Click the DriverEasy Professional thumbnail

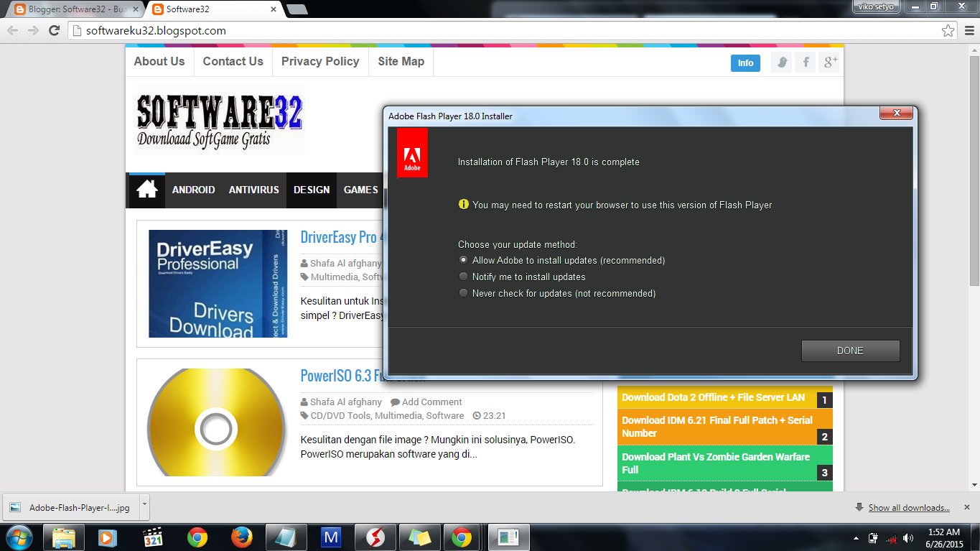pyautogui.click(x=218, y=284)
